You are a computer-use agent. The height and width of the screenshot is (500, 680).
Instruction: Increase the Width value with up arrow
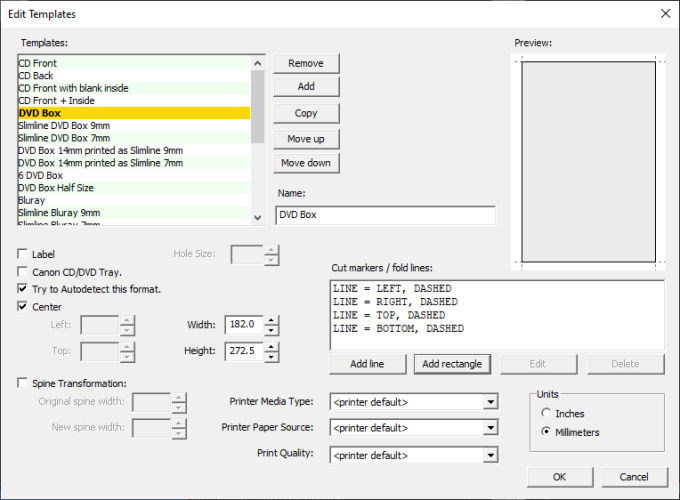pyautogui.click(x=271, y=320)
